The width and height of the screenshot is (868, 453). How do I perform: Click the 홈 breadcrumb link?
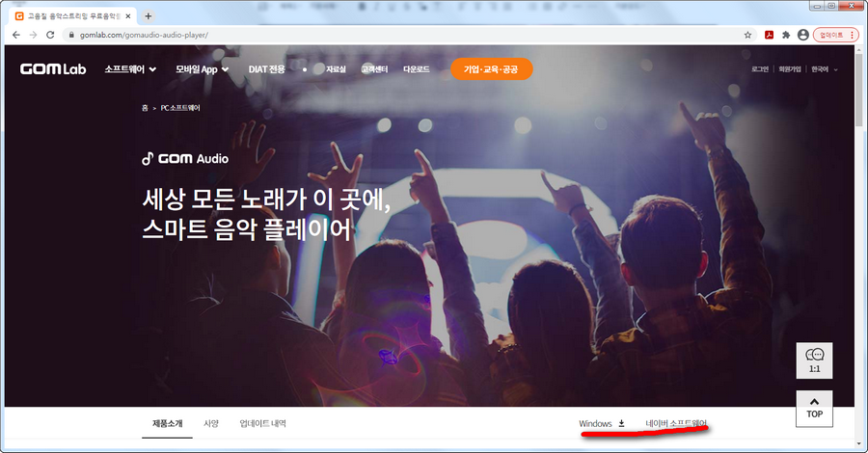[x=145, y=108]
